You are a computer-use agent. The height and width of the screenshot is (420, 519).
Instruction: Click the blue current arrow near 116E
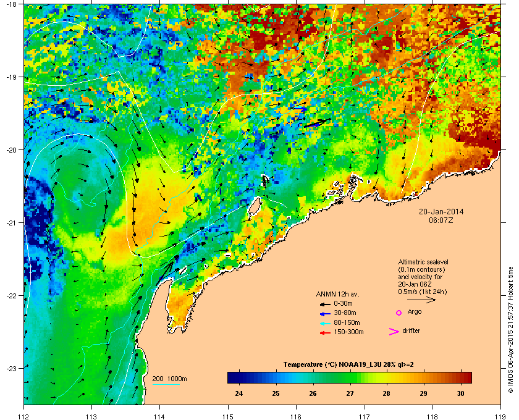pyautogui.click(x=300, y=109)
